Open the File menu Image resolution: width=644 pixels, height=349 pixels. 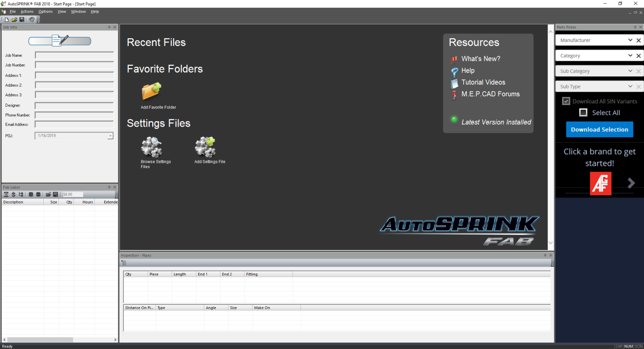13,12
